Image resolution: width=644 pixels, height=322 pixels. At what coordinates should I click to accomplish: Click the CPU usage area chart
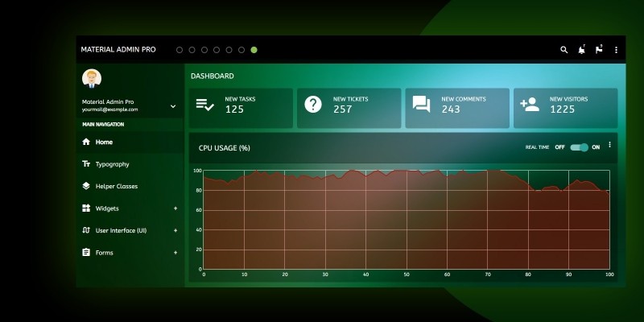click(407, 220)
